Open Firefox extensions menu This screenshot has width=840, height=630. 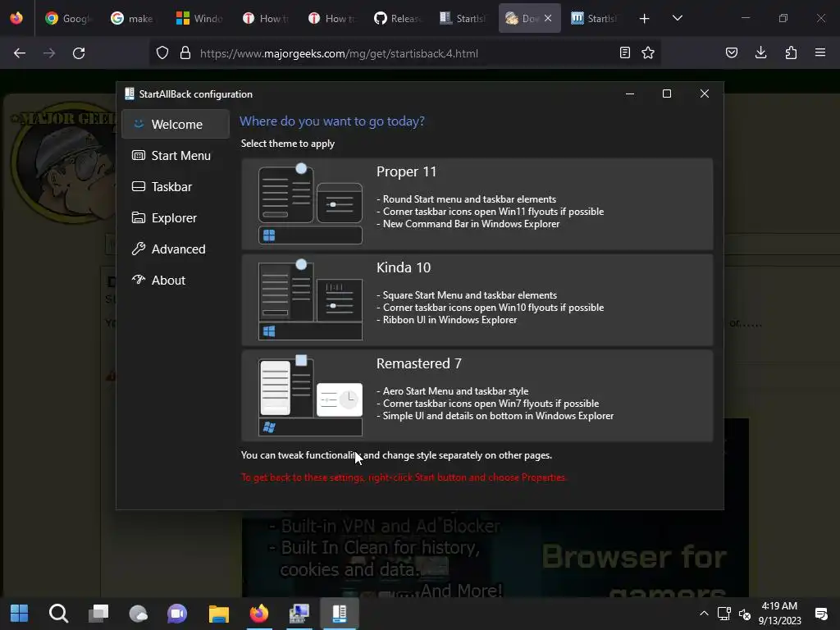[x=791, y=52]
